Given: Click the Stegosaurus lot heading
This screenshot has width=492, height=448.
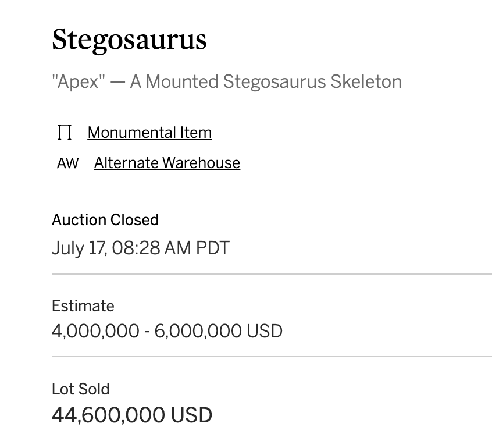Looking at the screenshot, I should (x=129, y=40).
